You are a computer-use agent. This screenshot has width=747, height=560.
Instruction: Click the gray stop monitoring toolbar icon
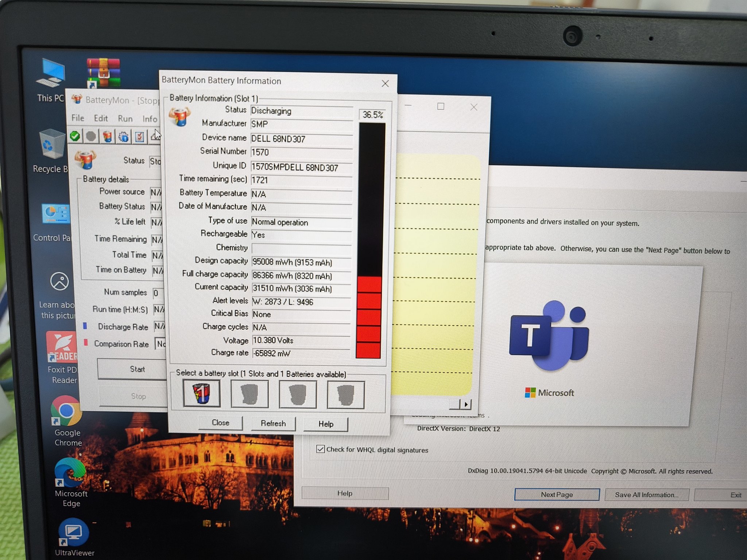coord(91,137)
